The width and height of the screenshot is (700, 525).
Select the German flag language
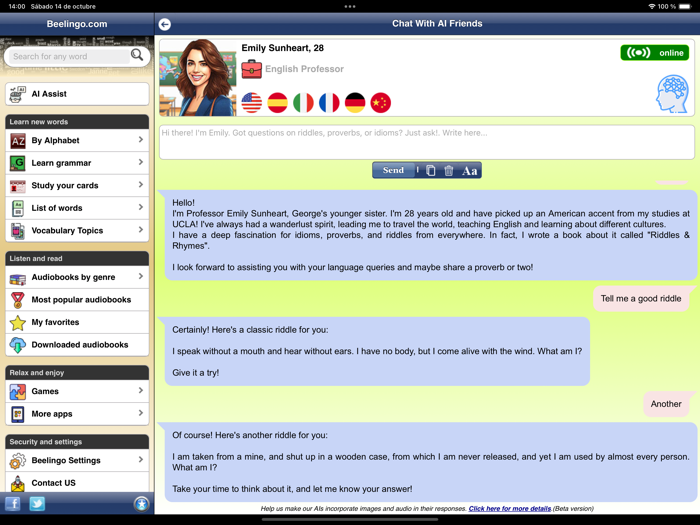[x=355, y=103]
